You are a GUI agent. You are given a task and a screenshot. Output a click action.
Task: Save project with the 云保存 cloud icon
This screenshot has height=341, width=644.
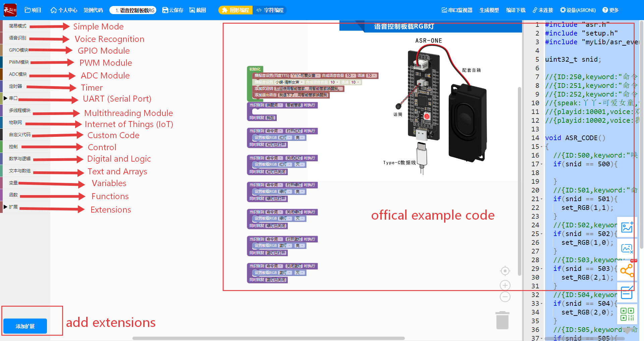pyautogui.click(x=173, y=10)
